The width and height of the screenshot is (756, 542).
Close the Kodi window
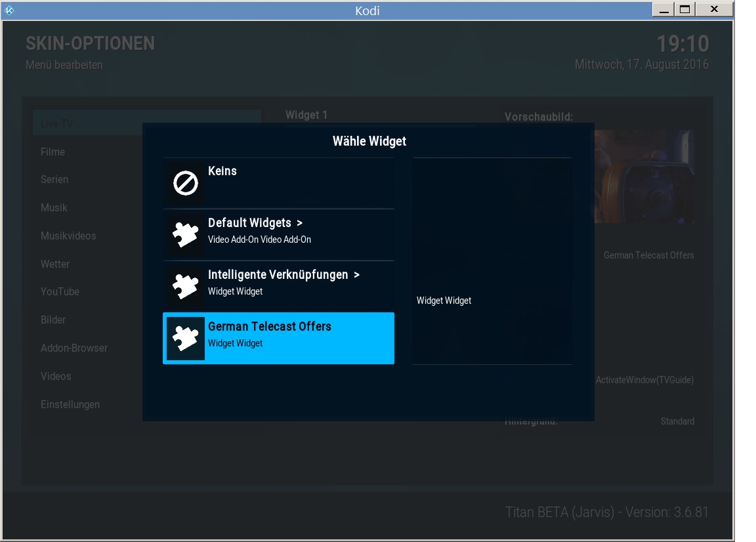pyautogui.click(x=715, y=9)
